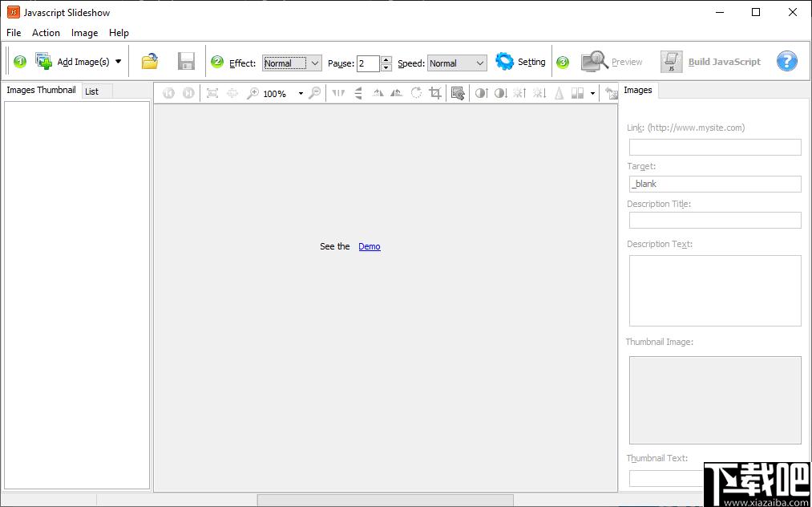
Task: Open the File menu
Action: [x=14, y=33]
